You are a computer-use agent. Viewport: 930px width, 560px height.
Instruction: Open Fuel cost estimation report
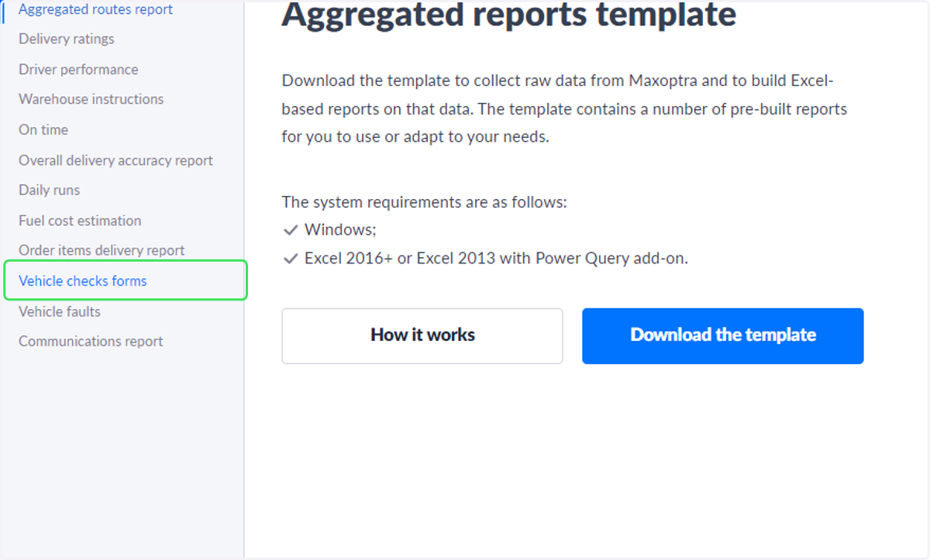tap(80, 221)
